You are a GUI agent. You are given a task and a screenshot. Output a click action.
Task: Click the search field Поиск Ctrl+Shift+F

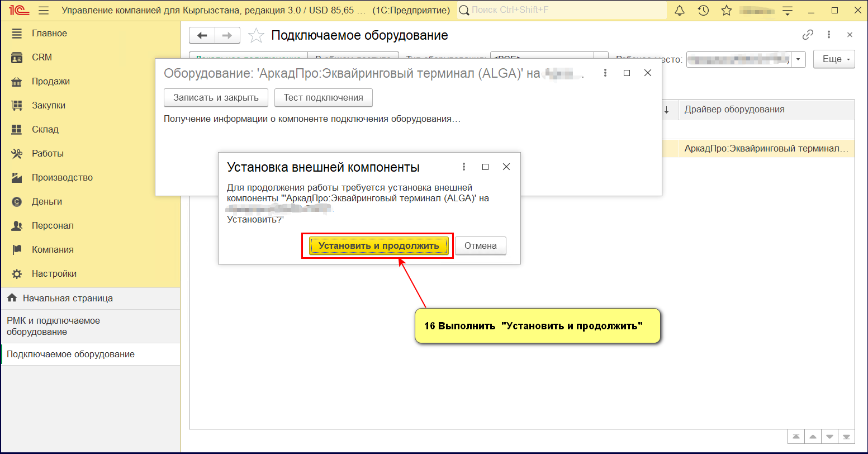562,10
